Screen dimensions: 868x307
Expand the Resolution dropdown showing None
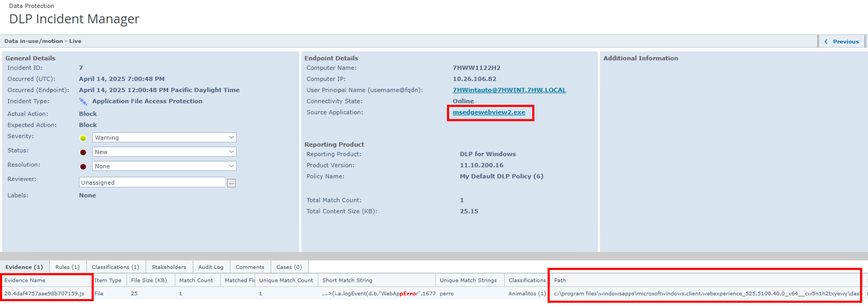pos(164,166)
